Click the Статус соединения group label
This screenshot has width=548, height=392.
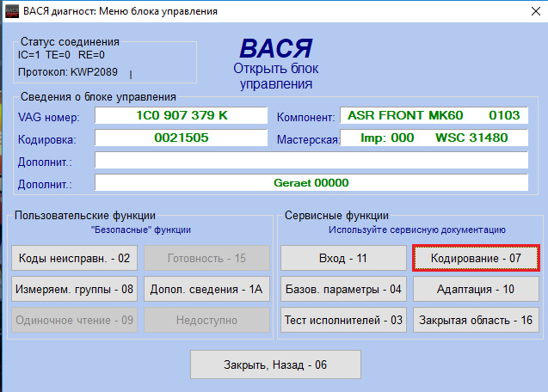coord(70,42)
